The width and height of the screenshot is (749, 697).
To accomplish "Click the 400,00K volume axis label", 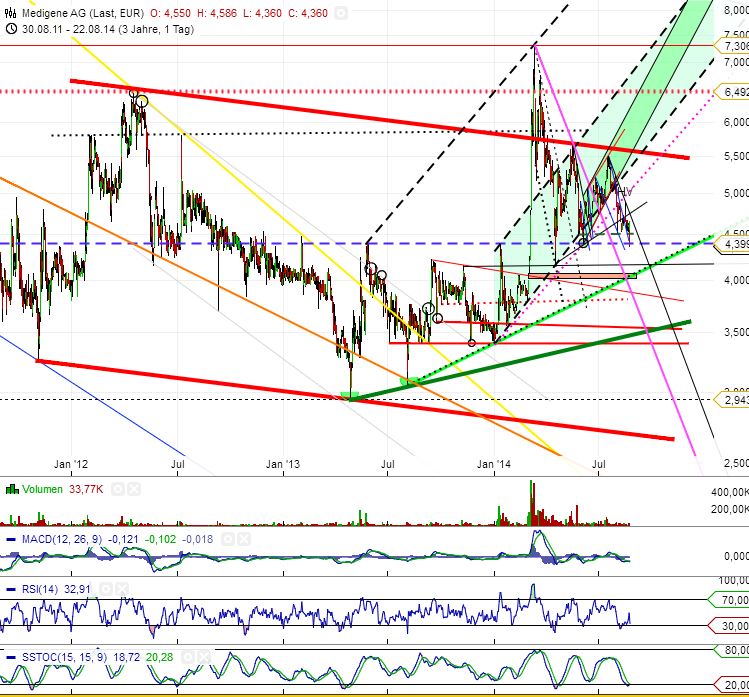I will point(730,492).
